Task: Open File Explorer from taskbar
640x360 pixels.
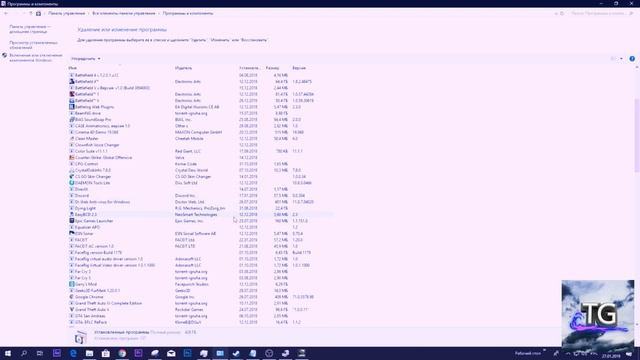Action: [x=89, y=353]
